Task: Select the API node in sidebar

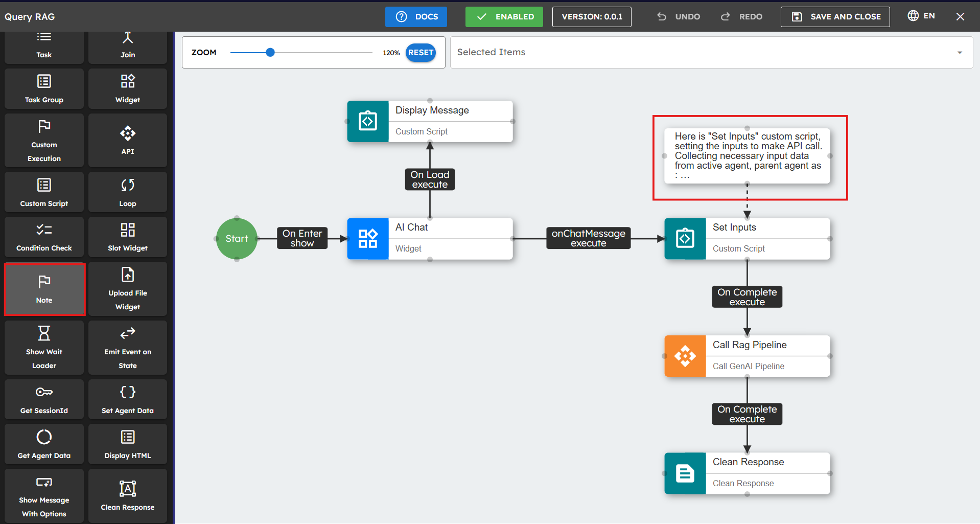Action: [x=128, y=140]
